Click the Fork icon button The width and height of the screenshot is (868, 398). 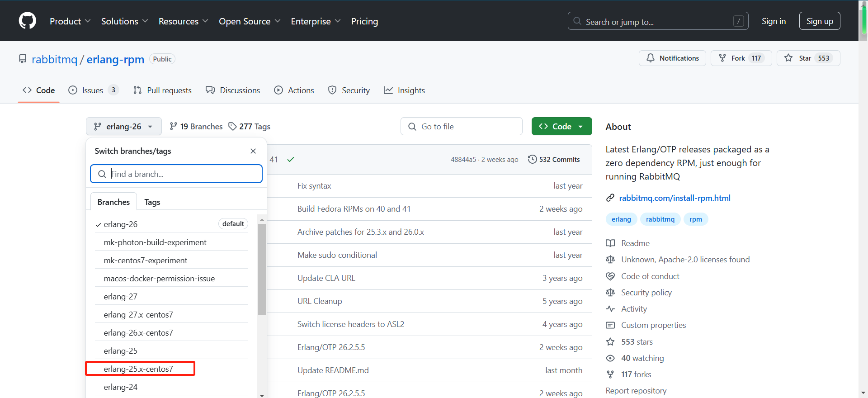(x=722, y=58)
